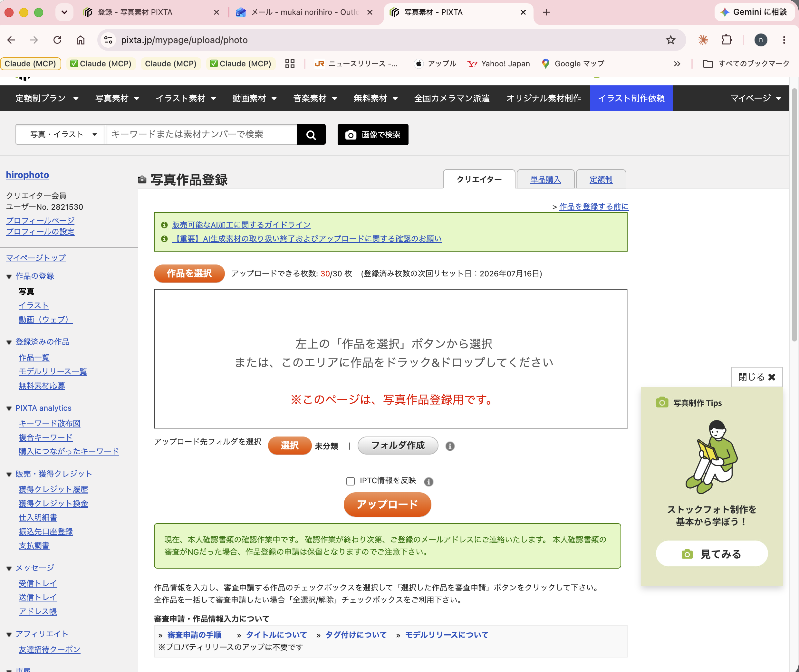Viewport: 799px width, 672px height.
Task: Switch to the メール Outlook browser tab
Action: [305, 12]
